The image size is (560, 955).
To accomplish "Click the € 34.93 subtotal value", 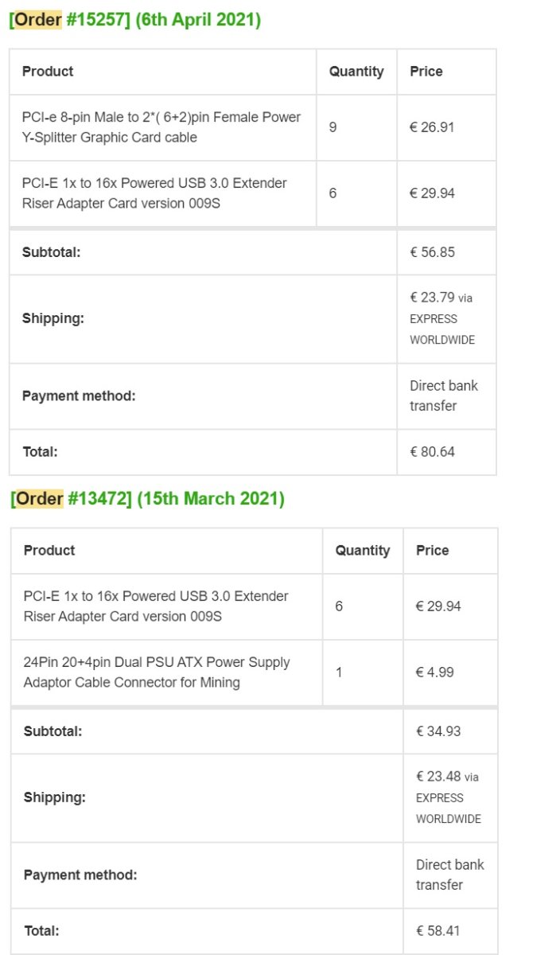I will click(438, 731).
